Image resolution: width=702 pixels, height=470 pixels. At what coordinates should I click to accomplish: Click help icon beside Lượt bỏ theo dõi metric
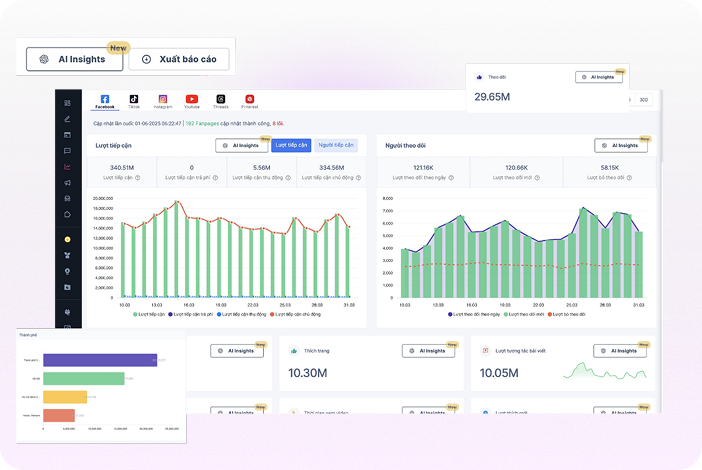pos(629,178)
